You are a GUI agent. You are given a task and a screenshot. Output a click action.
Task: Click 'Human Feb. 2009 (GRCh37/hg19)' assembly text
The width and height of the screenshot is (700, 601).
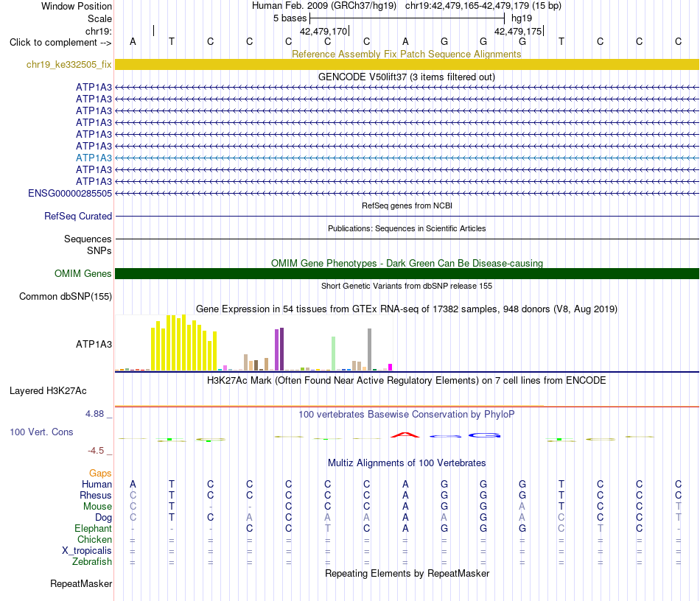[x=324, y=6]
